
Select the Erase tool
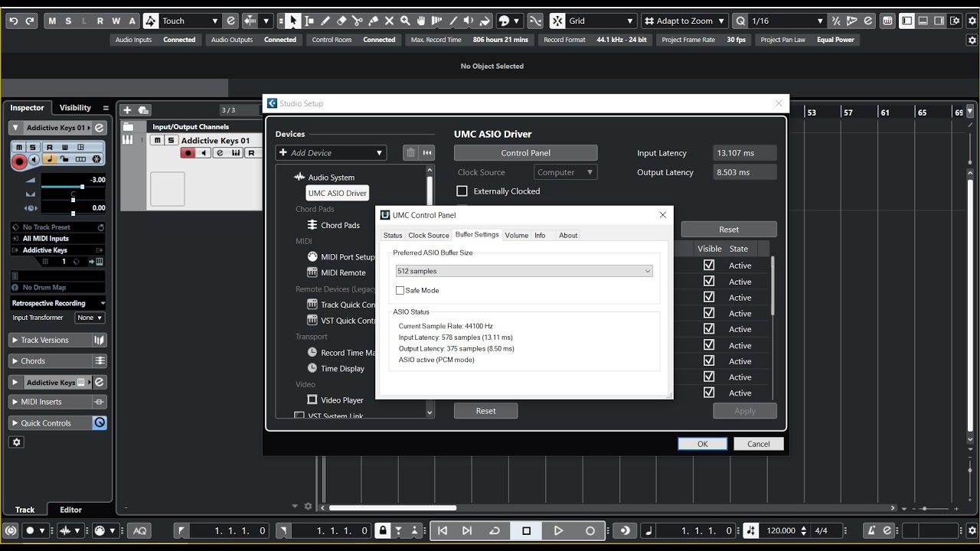[341, 21]
